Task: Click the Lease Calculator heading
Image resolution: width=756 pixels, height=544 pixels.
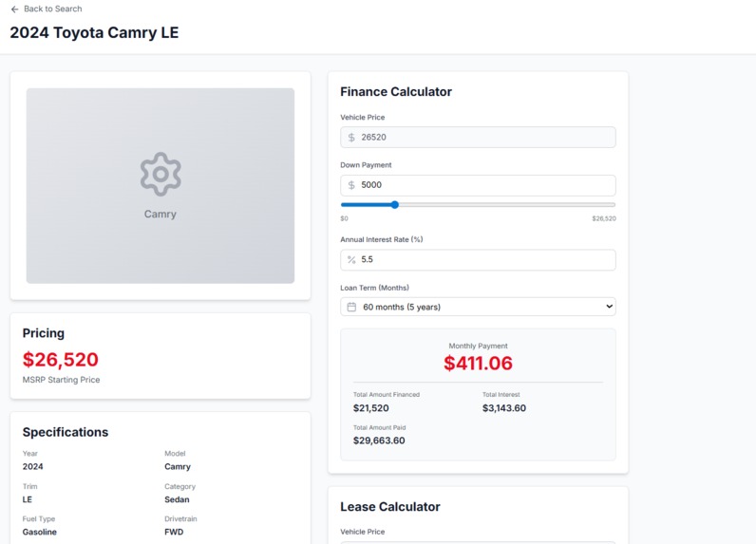Action: click(x=390, y=506)
